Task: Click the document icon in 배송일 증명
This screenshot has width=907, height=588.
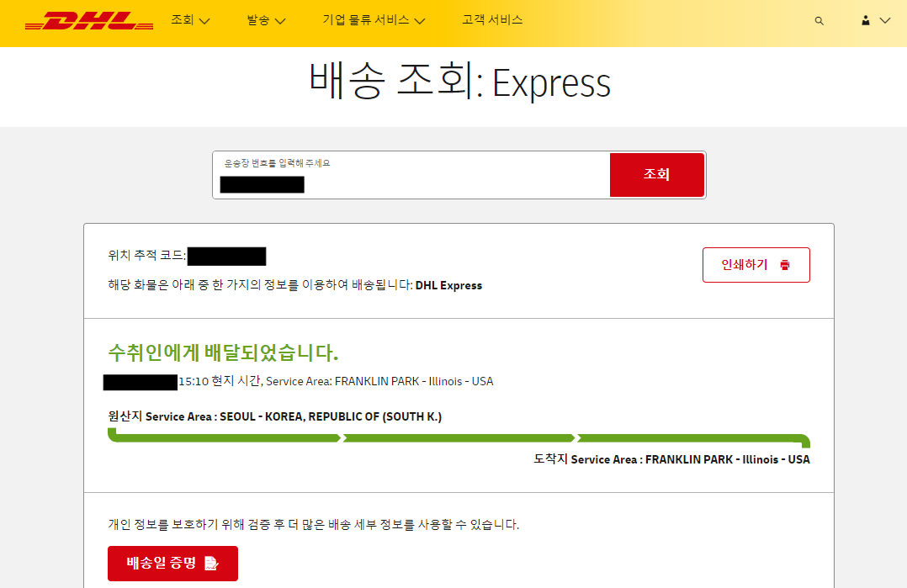Action: click(x=211, y=563)
